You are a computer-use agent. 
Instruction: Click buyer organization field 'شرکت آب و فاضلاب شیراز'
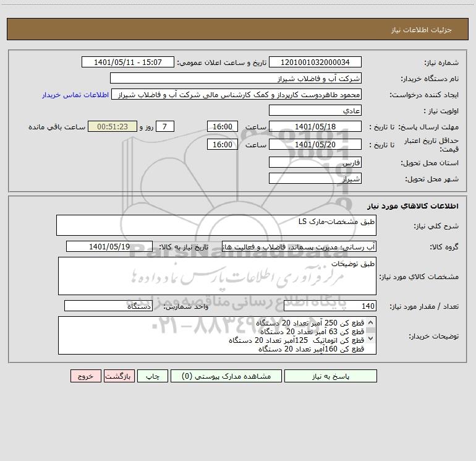coord(236,78)
